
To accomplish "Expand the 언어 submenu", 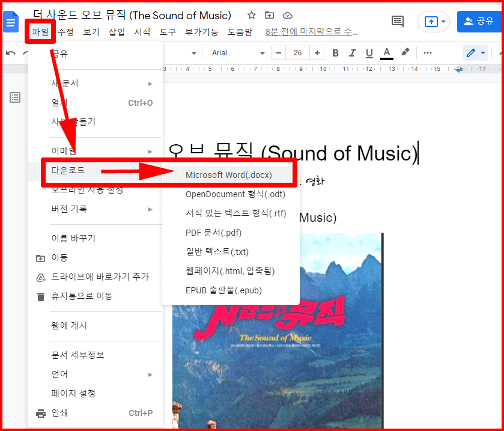I will (96, 374).
